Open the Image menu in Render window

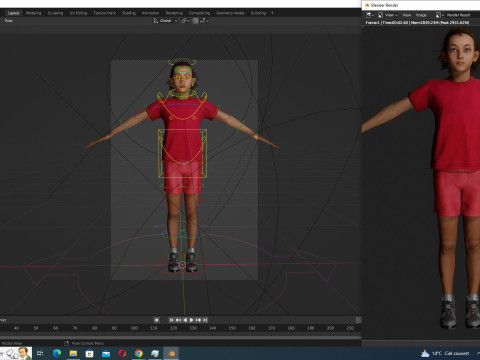click(x=421, y=15)
